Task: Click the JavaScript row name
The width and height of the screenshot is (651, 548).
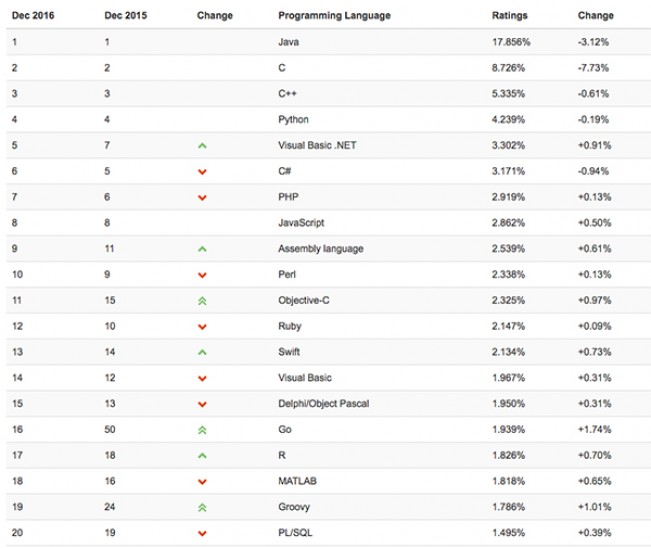Action: [300, 223]
